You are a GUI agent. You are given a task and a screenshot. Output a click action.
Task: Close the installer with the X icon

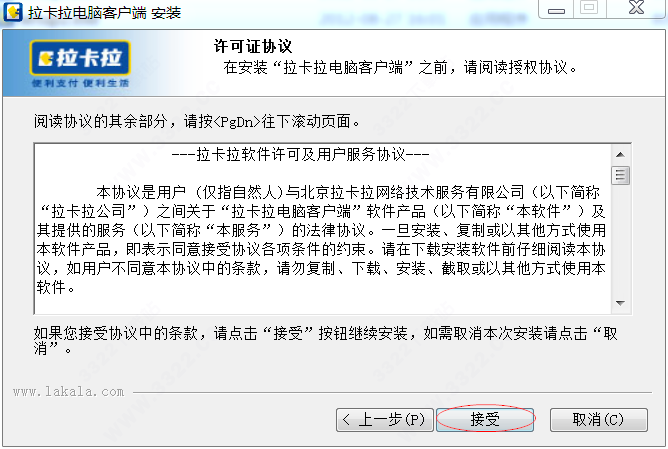coord(636,8)
